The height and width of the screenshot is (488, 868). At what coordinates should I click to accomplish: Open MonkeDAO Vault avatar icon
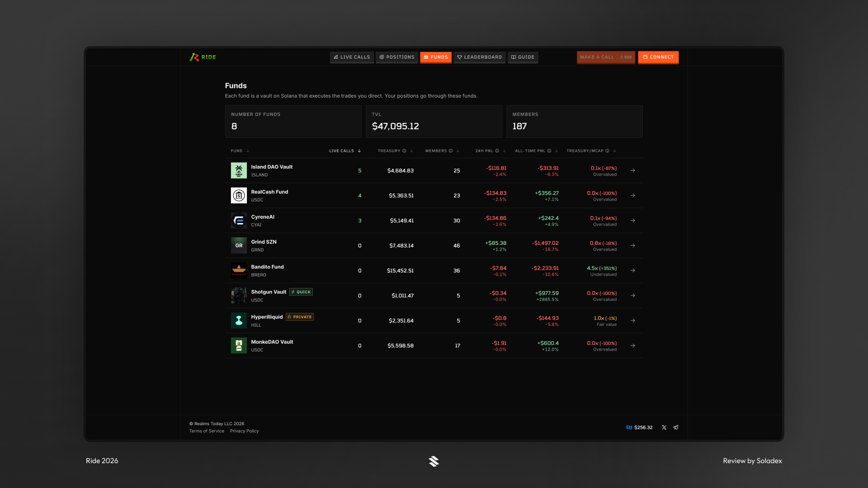pos(239,346)
